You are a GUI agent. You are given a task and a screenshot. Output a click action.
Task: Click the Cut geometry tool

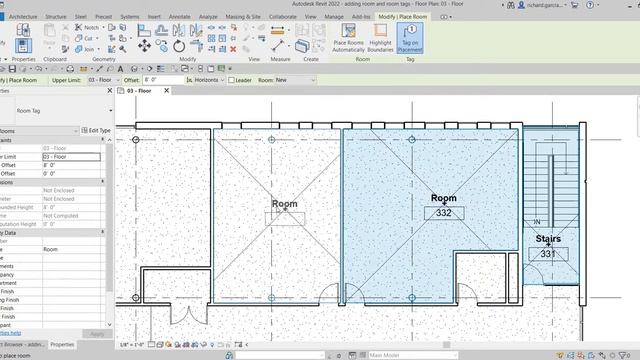coord(84,38)
